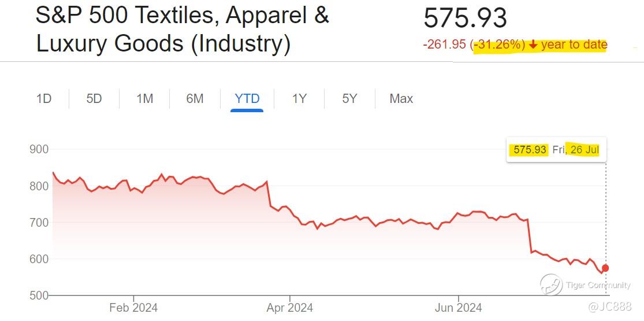The height and width of the screenshot is (321, 644).
Task: Click the Jun 2024 axis label
Action: click(458, 308)
